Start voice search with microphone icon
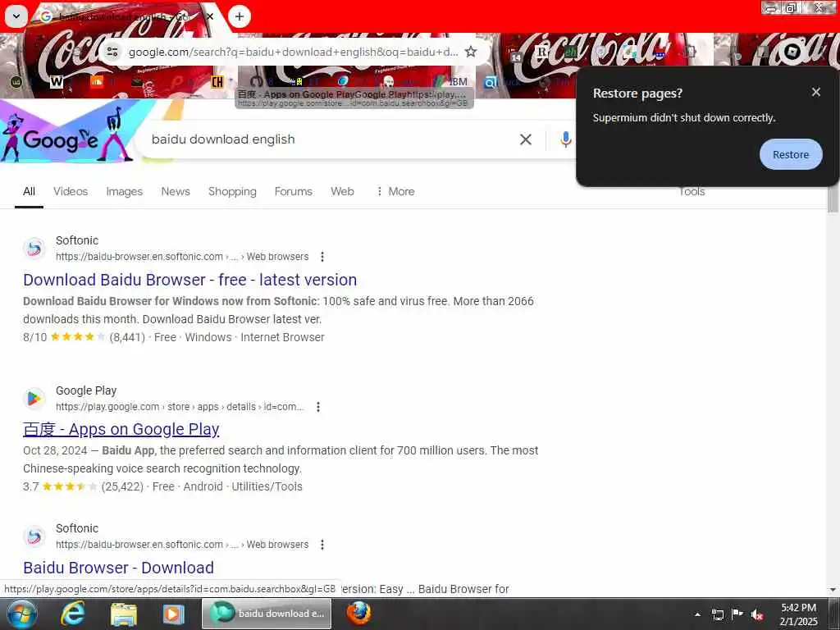 [x=565, y=139]
